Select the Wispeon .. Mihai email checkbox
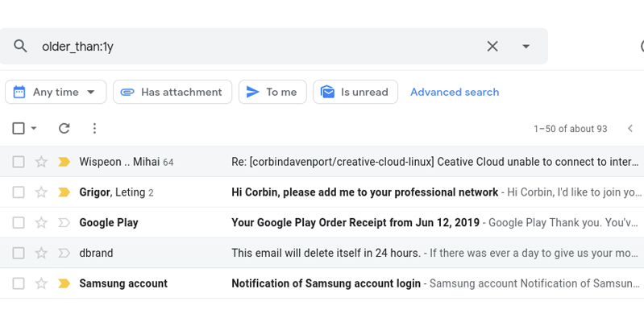The width and height of the screenshot is (644, 322). click(19, 162)
